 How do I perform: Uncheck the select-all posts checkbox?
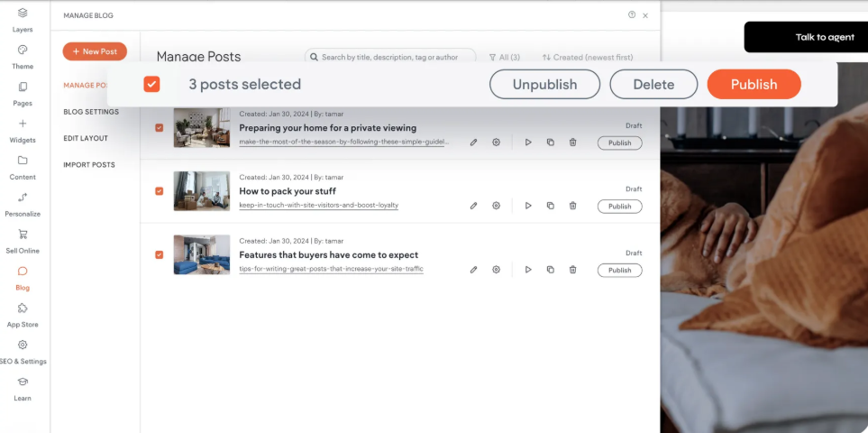click(x=151, y=84)
